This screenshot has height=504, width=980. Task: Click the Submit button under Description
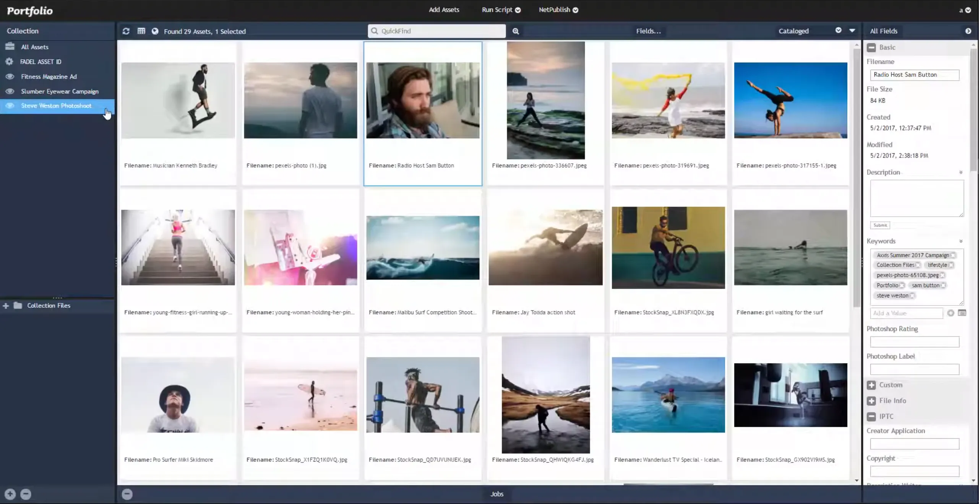[x=880, y=225]
